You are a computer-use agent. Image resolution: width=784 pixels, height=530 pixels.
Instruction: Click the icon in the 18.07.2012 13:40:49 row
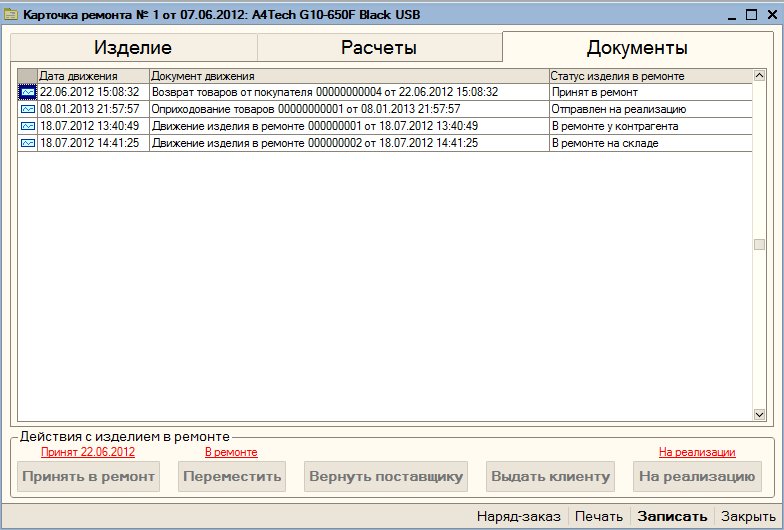(27, 126)
